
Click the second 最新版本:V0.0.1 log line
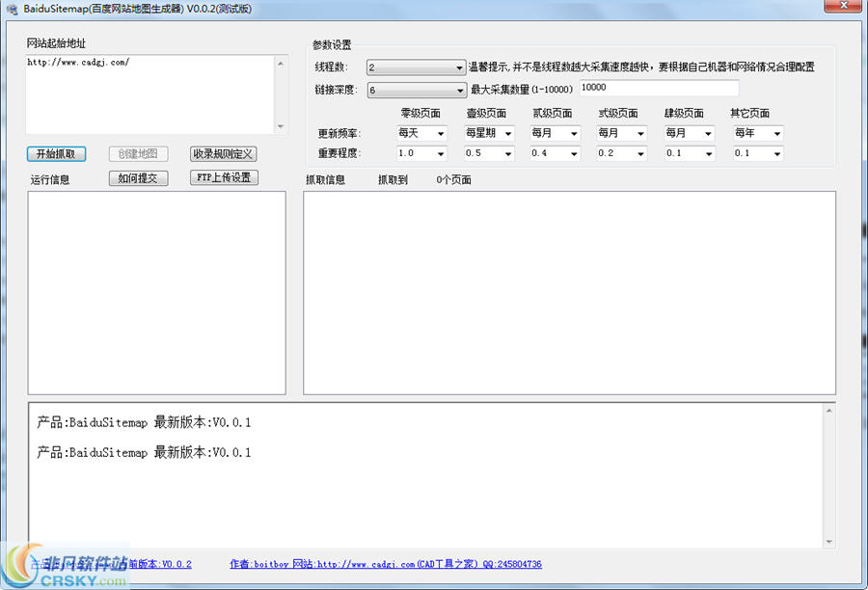144,453
